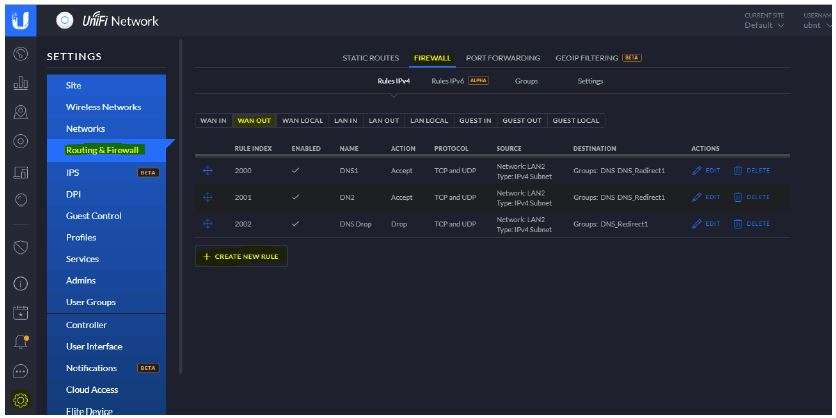Switch to GeoIP Filtering tab
This screenshot has width=836, height=418.
[x=598, y=58]
